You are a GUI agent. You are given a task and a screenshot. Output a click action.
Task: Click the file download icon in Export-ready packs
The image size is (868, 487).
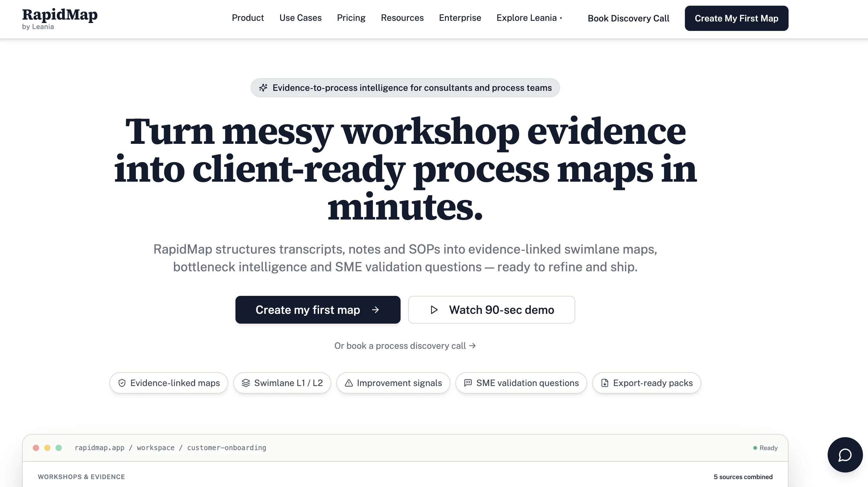point(605,383)
